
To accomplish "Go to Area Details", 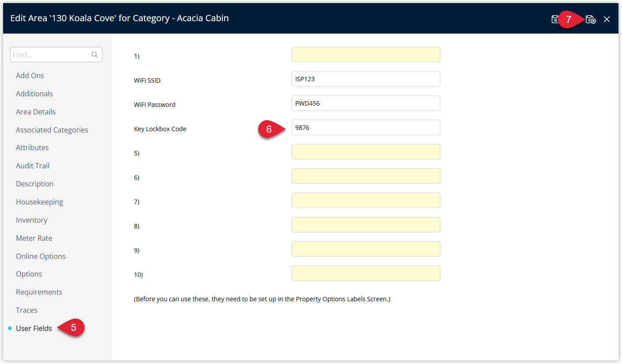I will pos(36,112).
